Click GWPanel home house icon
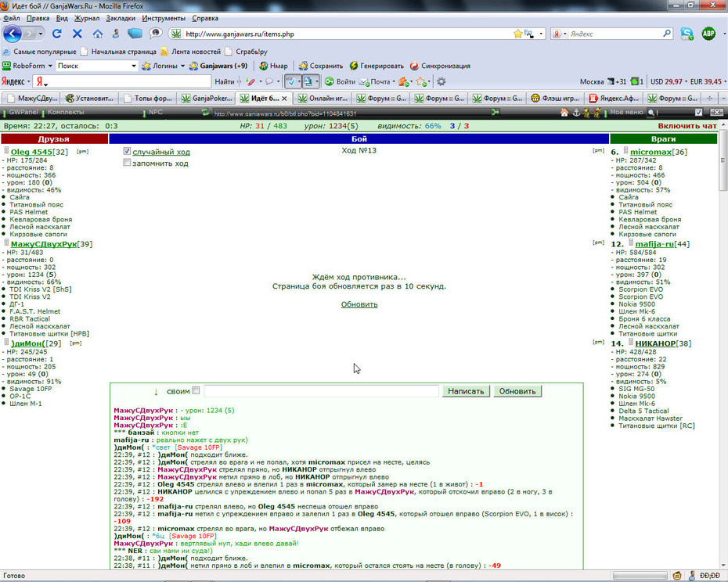Viewport: 728px width, 582px height. click(564, 113)
